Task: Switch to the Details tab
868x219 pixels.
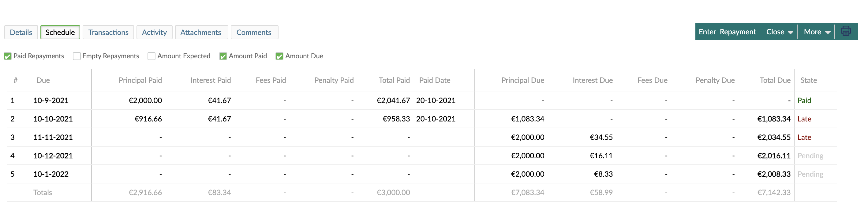Action: tap(21, 32)
